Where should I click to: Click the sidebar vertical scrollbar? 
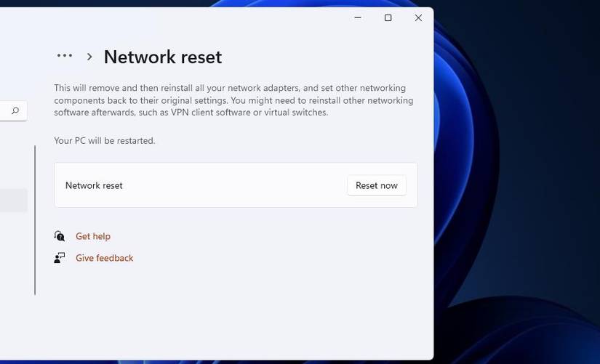tap(34, 219)
